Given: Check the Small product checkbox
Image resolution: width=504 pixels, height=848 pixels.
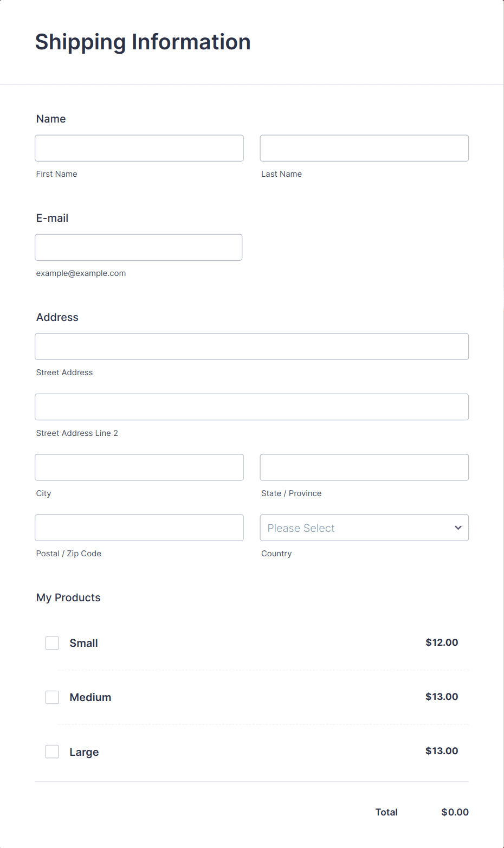Looking at the screenshot, I should coord(52,643).
